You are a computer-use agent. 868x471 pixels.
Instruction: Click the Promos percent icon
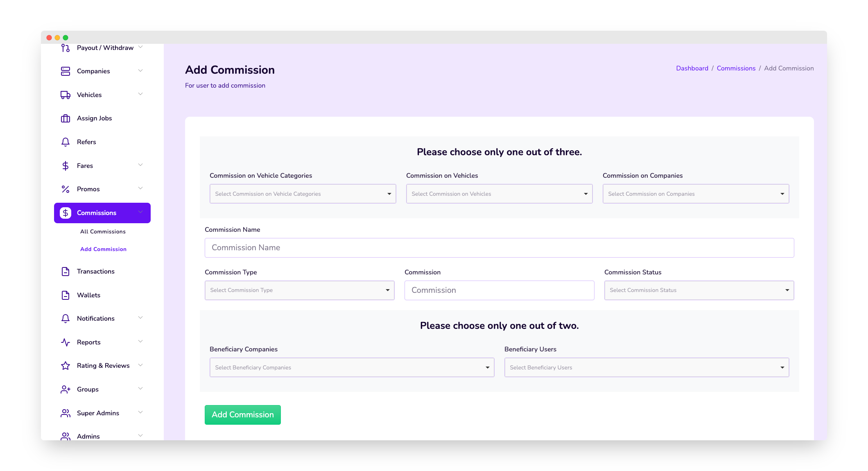(66, 189)
